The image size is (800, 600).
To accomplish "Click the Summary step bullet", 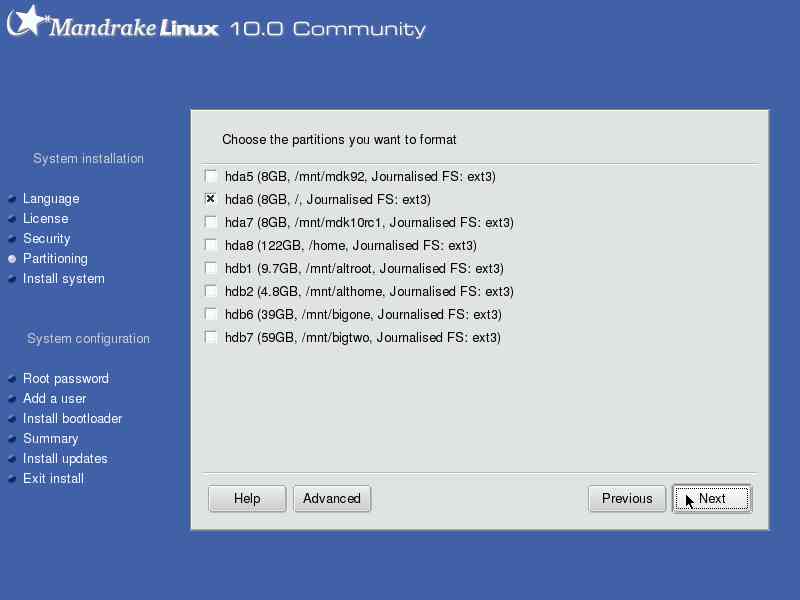I will 12,439.
